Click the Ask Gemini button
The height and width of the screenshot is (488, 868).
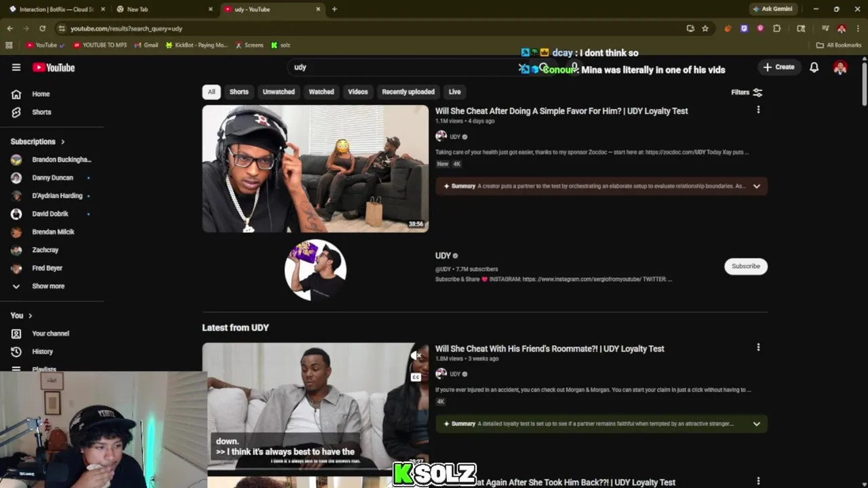click(x=772, y=9)
